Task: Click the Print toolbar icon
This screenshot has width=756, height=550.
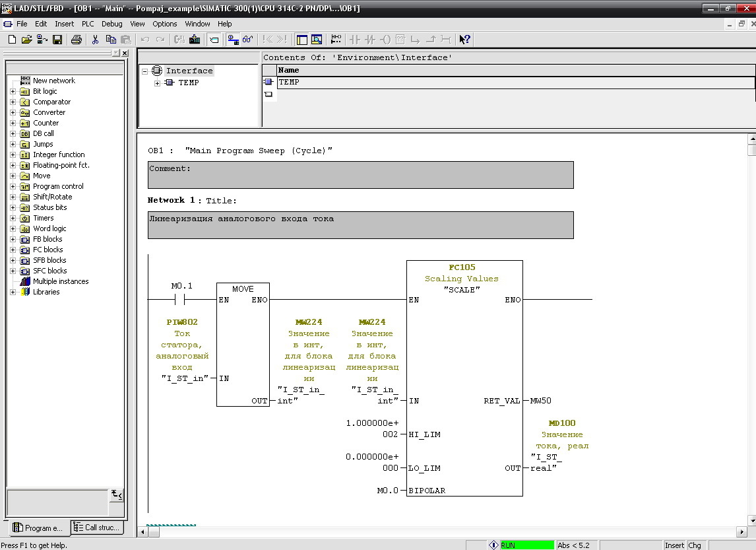Action: pos(77,40)
